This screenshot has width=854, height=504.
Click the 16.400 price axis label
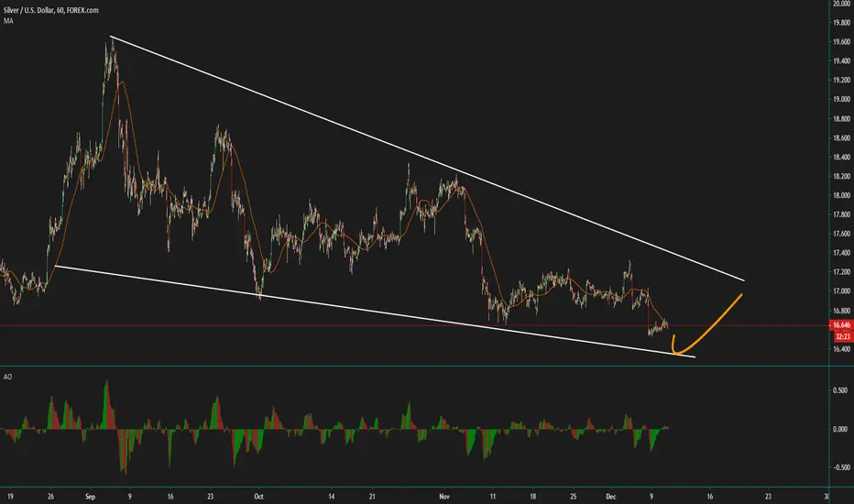pyautogui.click(x=841, y=349)
